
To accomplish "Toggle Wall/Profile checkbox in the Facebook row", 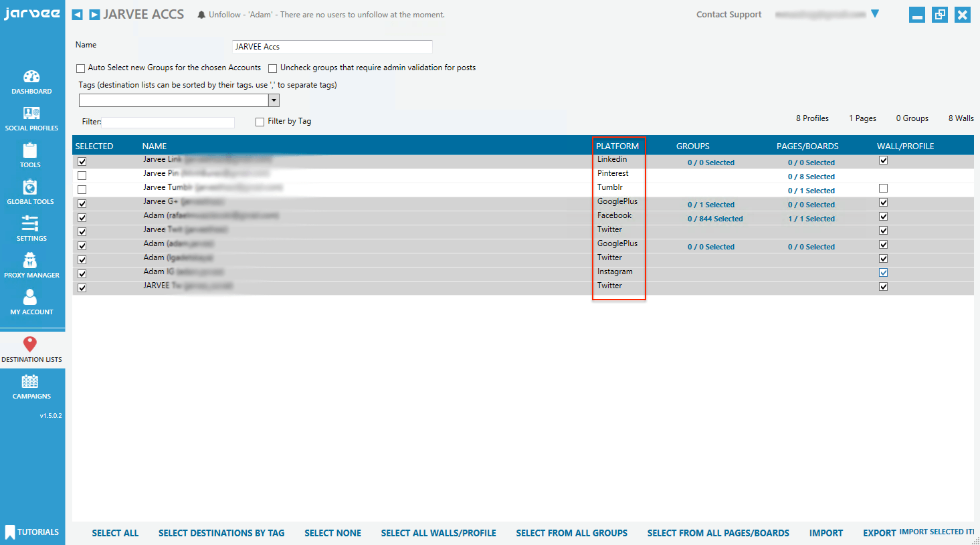I will tap(884, 217).
